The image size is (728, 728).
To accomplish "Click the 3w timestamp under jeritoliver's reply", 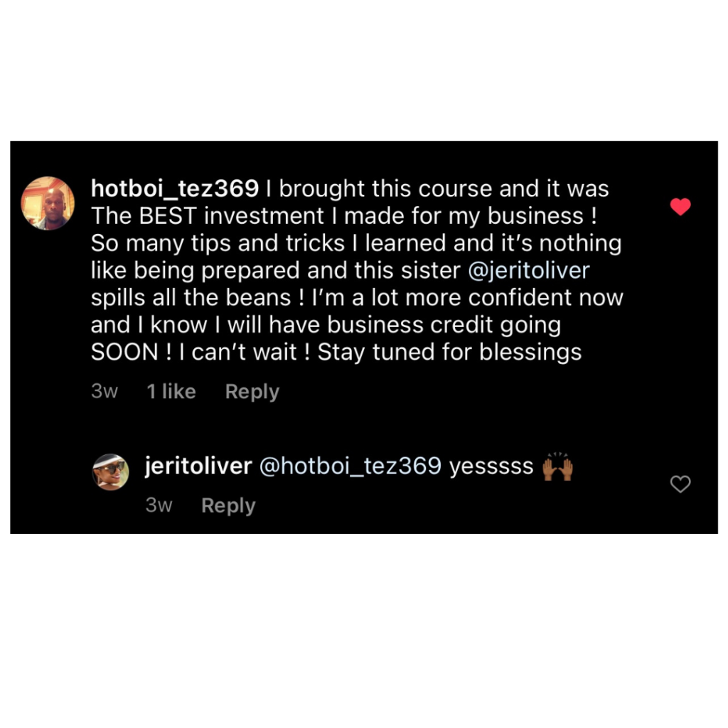I will [x=159, y=505].
